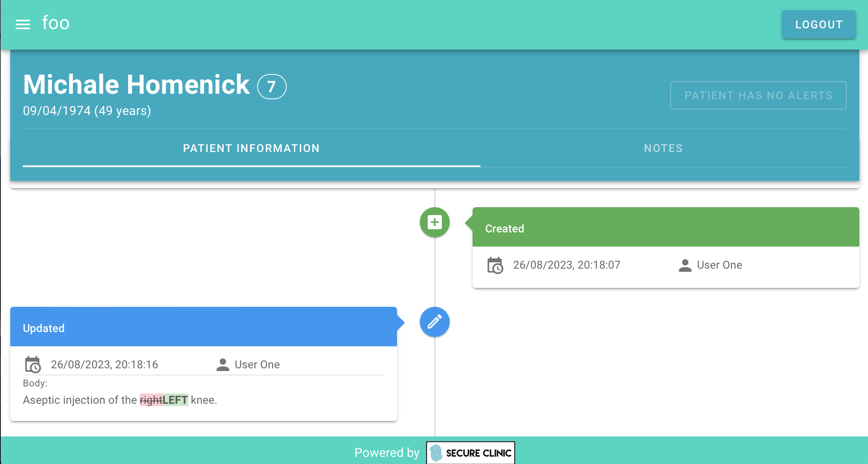Select the strikethrough word right in the note
The image size is (868, 464).
pyautogui.click(x=151, y=400)
